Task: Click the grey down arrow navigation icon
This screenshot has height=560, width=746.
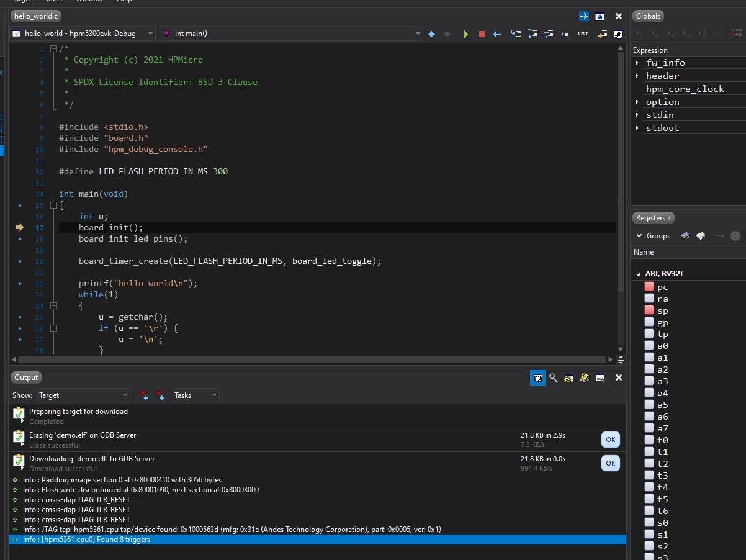Action: [447, 34]
